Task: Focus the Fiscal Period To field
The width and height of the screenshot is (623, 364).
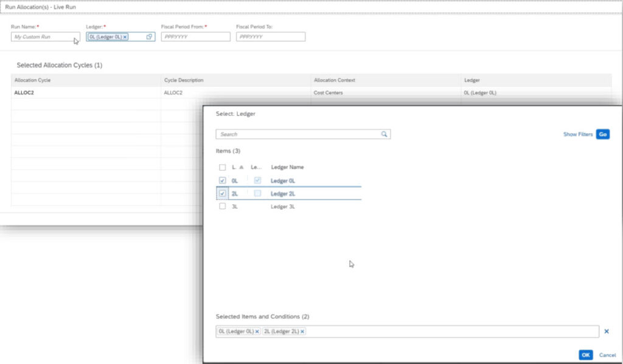Action: pos(270,37)
